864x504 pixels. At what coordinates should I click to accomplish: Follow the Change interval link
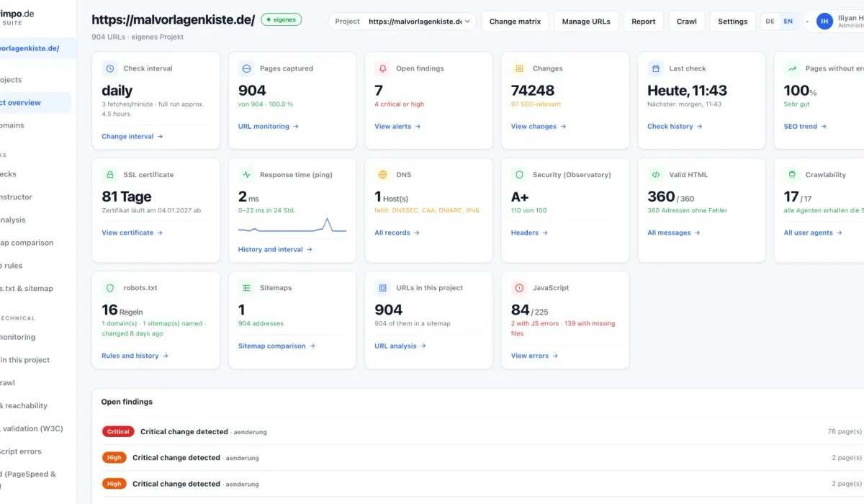pos(132,136)
